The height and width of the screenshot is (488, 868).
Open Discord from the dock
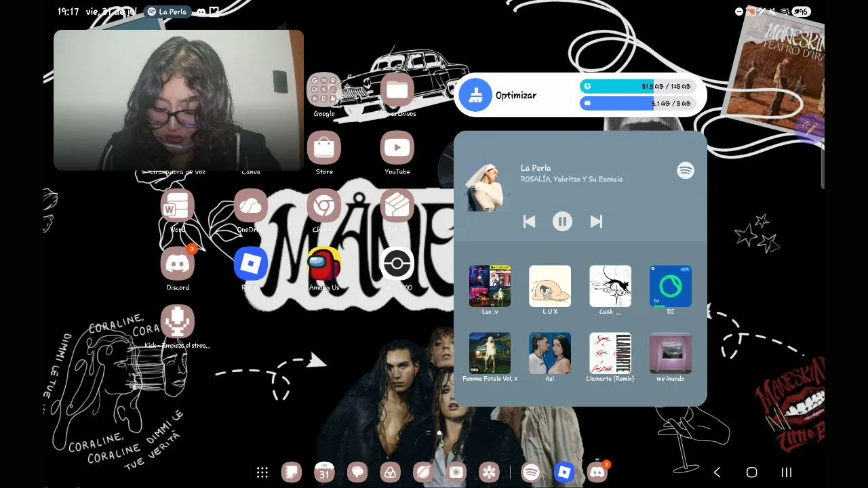597,472
